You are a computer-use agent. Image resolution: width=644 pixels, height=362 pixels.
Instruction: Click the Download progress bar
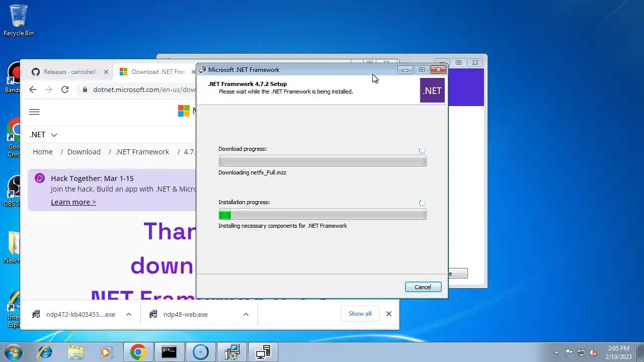point(323,161)
